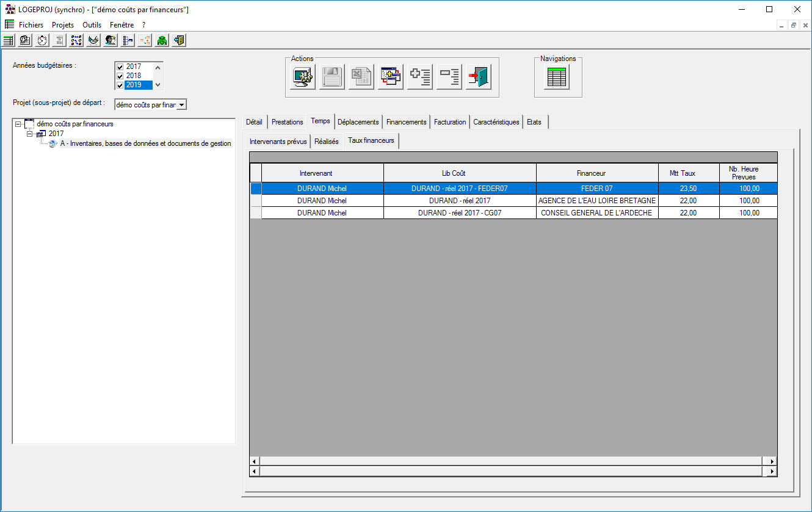This screenshot has height=512, width=812.
Task: Switch to the Prestations tab
Action: coord(287,122)
